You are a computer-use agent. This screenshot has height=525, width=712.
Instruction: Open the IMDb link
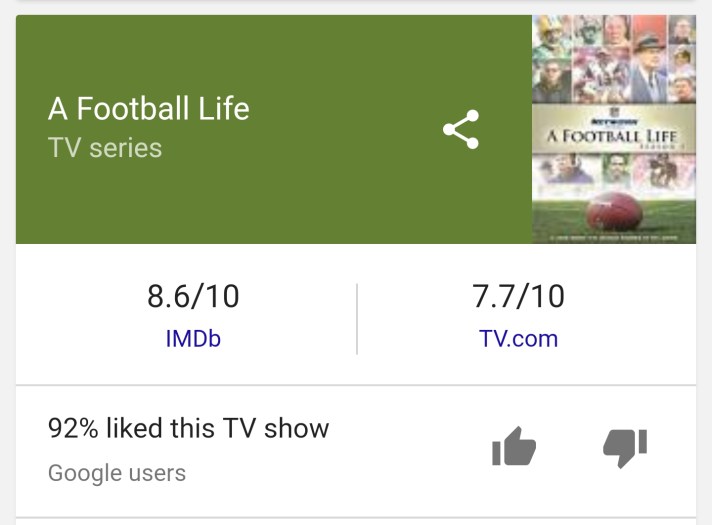point(193,338)
